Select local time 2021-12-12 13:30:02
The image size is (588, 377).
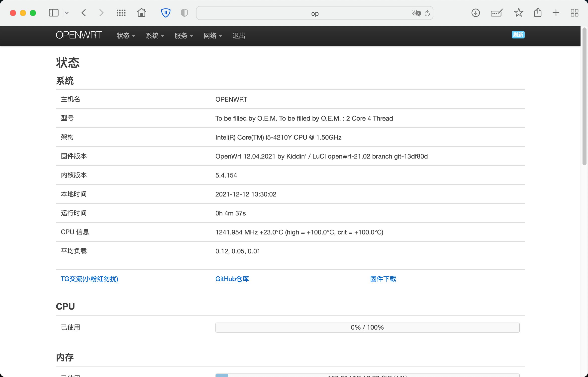click(246, 194)
